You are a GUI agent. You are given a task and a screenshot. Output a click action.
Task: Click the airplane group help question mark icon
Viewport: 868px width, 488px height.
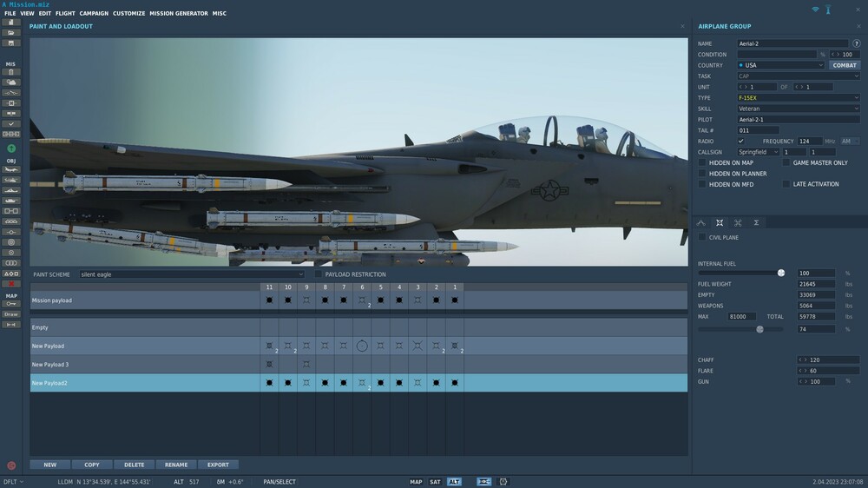pyautogui.click(x=857, y=43)
